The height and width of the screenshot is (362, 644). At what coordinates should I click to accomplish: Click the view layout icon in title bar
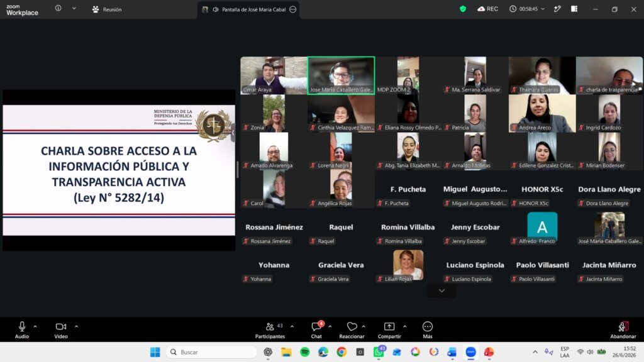coord(574,9)
